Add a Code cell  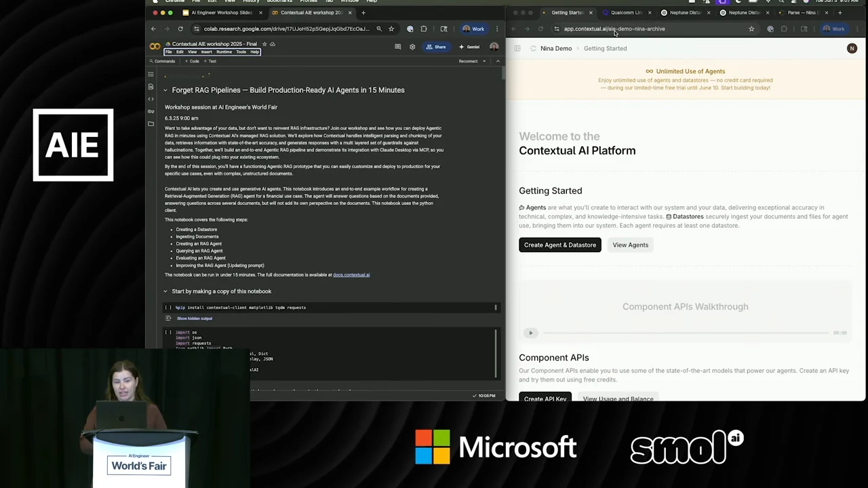192,61
